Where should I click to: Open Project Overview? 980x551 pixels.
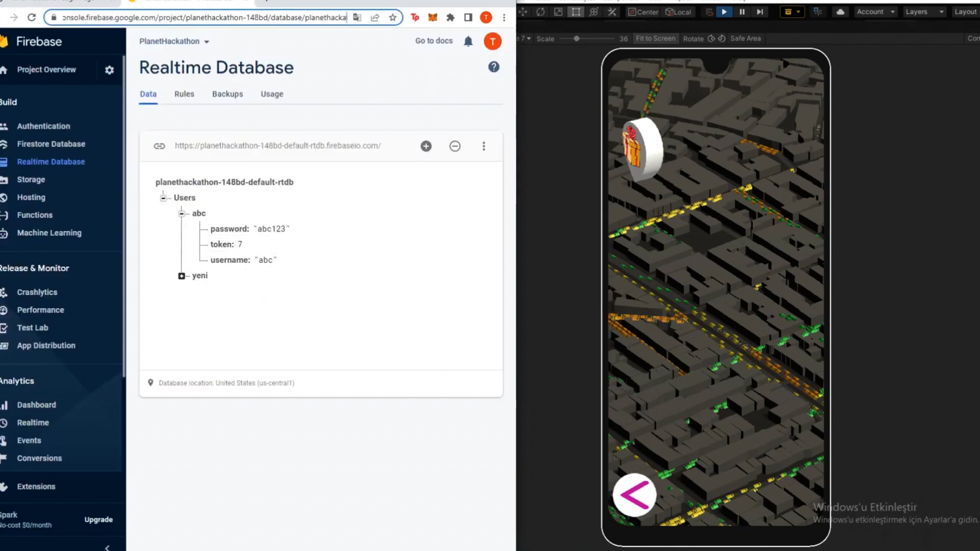(46, 70)
